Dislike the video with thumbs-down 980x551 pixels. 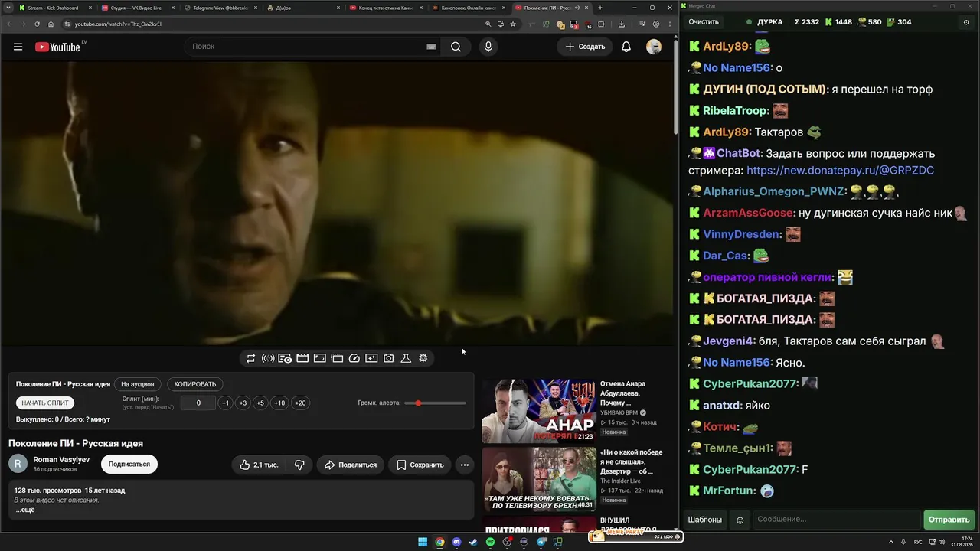299,465
